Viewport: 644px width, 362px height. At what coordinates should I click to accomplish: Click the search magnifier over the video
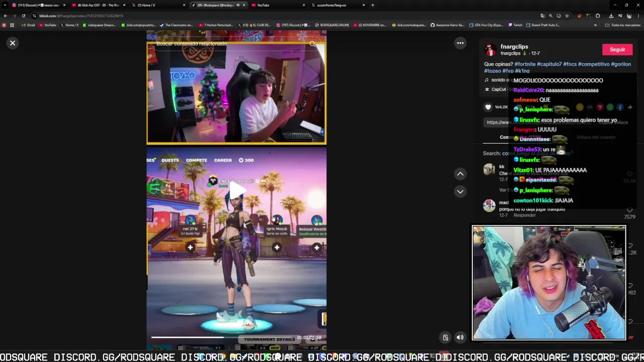click(312, 44)
